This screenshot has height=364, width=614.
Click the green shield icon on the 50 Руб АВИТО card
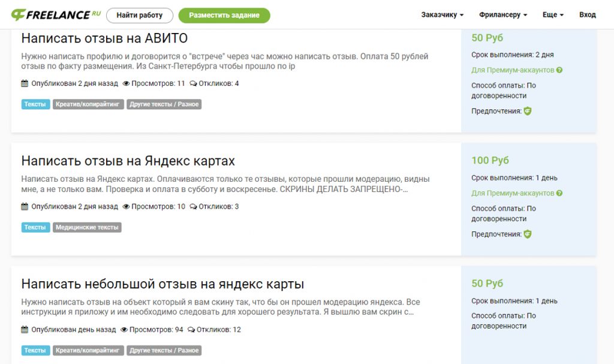coord(528,111)
